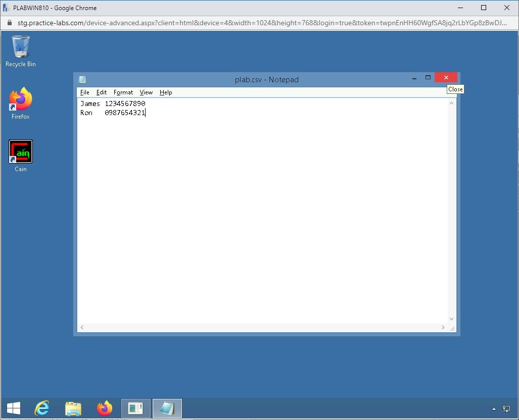Click the Firefox icon in the taskbar
This screenshot has width=519, height=420.
tap(105, 408)
